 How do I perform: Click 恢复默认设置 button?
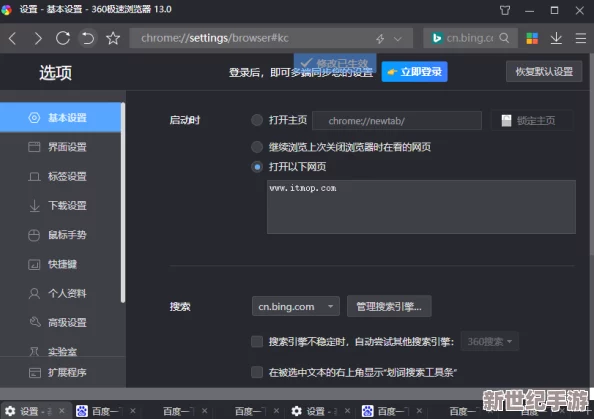544,72
